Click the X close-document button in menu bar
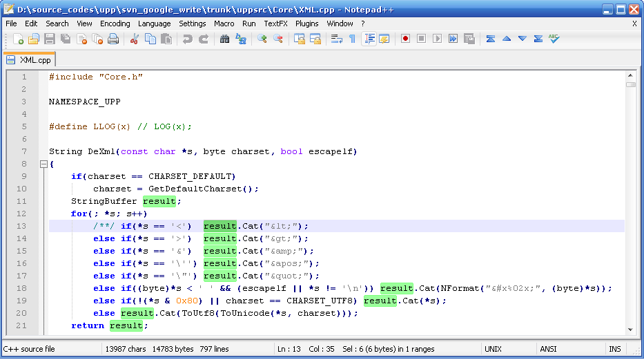The height and width of the screenshot is (360, 644). pyautogui.click(x=634, y=23)
